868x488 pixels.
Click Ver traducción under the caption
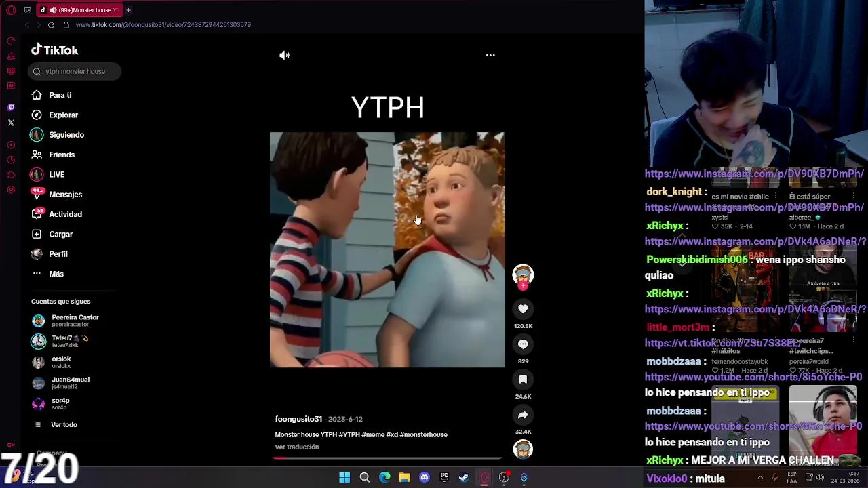click(x=297, y=447)
